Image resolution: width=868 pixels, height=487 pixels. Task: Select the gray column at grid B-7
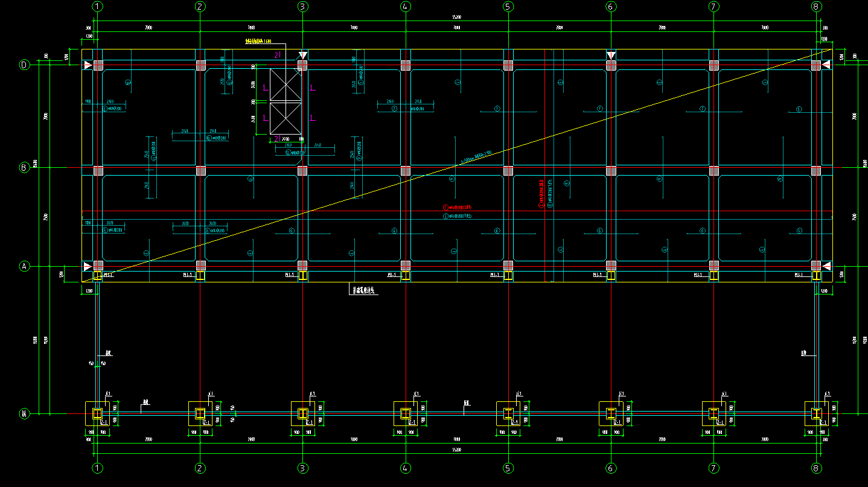[x=713, y=171]
